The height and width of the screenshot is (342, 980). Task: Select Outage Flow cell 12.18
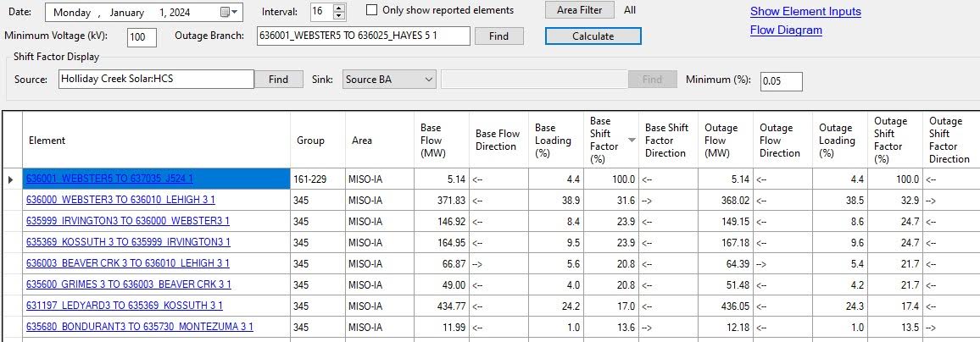tap(726, 328)
